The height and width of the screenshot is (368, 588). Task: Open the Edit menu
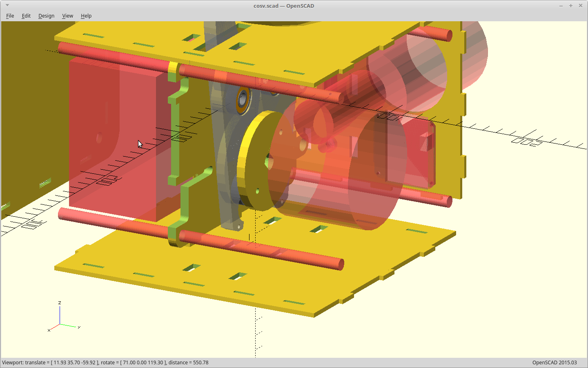pos(26,16)
